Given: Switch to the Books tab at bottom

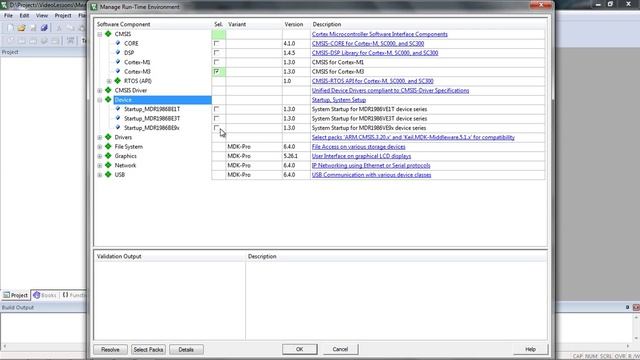Looking at the screenshot, I should (45, 295).
